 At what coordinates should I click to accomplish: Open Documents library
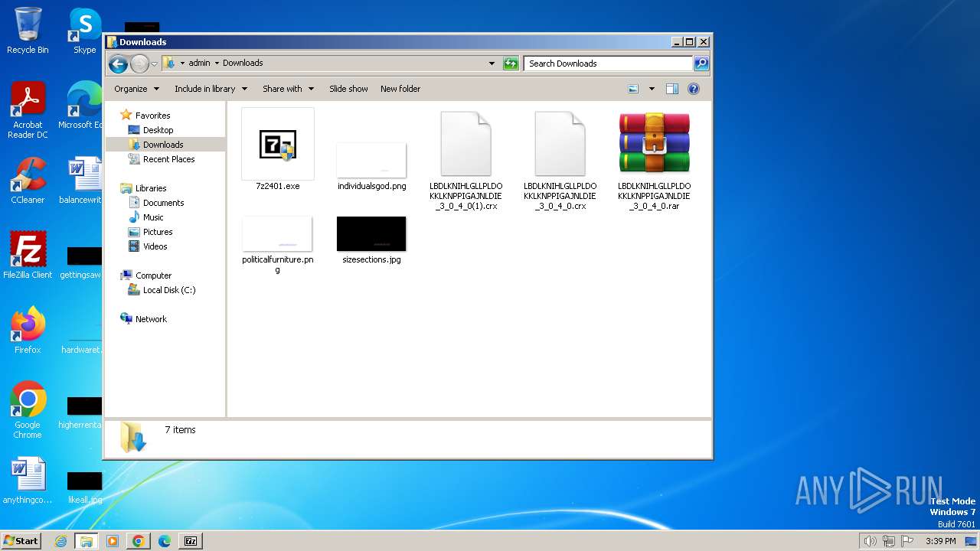(x=163, y=203)
